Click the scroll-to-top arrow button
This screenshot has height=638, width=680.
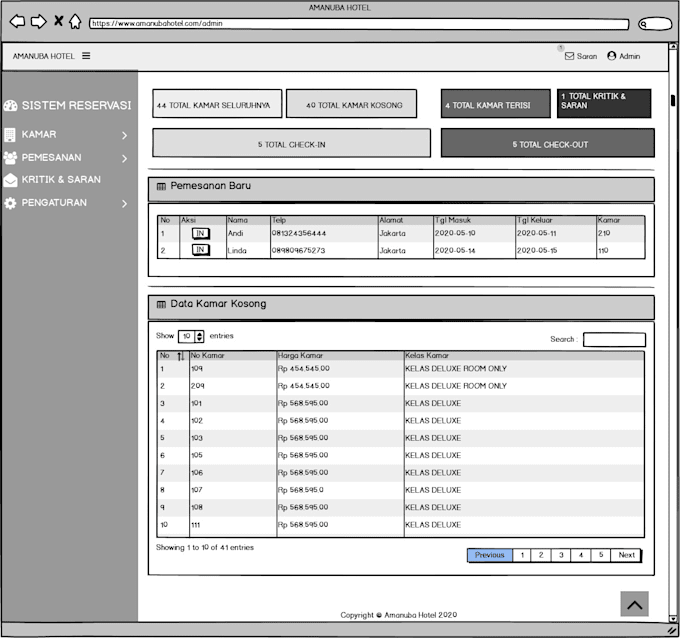(634, 604)
